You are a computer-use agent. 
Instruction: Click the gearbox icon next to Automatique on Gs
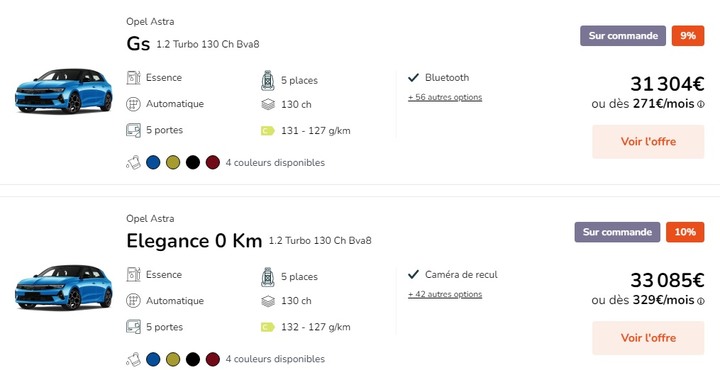[133, 104]
